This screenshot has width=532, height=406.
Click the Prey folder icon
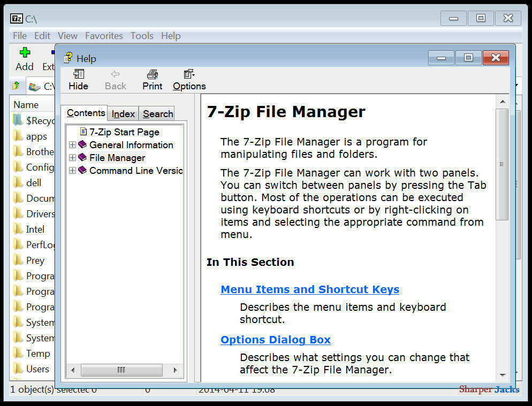pyautogui.click(x=18, y=260)
